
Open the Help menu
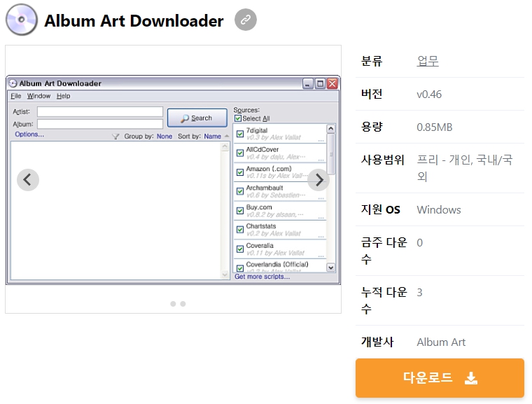pos(64,96)
